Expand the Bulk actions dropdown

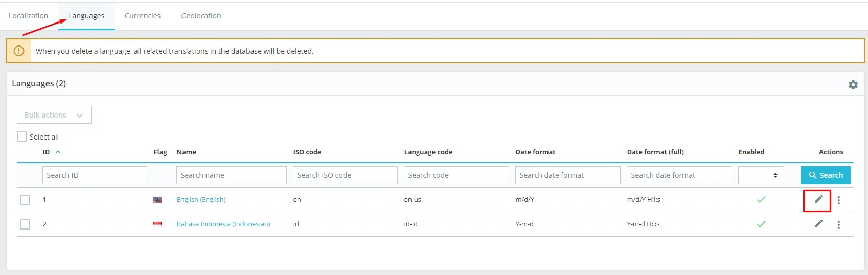point(54,115)
